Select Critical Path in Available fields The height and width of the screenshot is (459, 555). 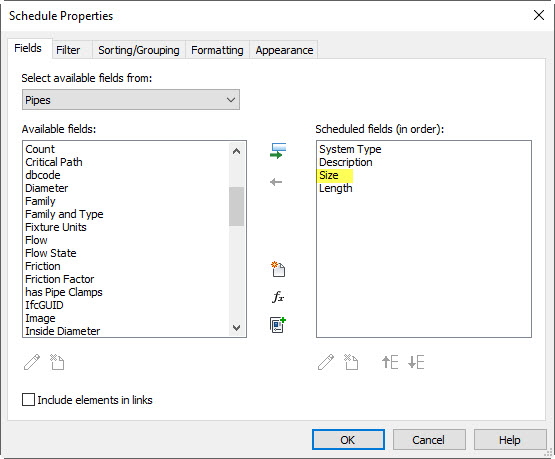pos(54,162)
